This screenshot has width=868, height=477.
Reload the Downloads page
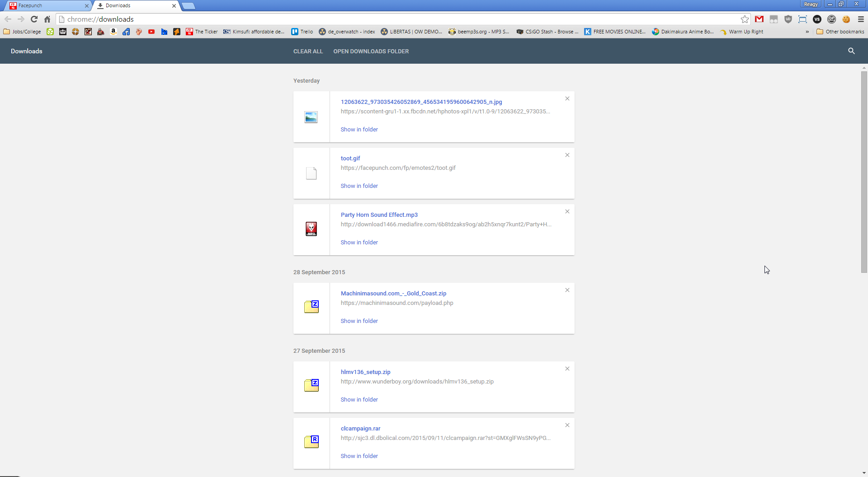[x=34, y=19]
